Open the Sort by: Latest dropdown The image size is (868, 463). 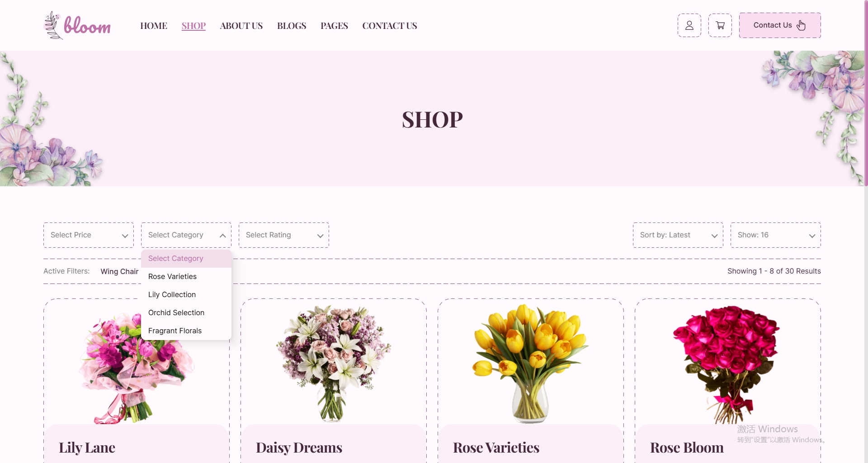coord(678,235)
